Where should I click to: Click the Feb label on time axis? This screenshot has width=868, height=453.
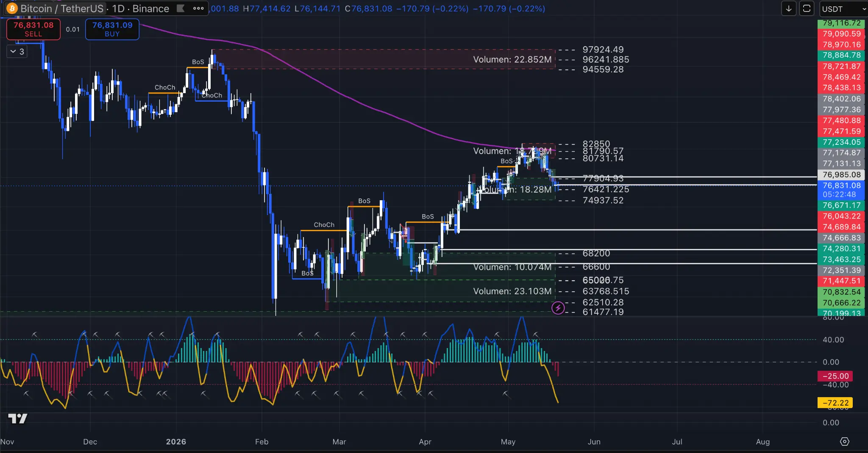coord(262,442)
